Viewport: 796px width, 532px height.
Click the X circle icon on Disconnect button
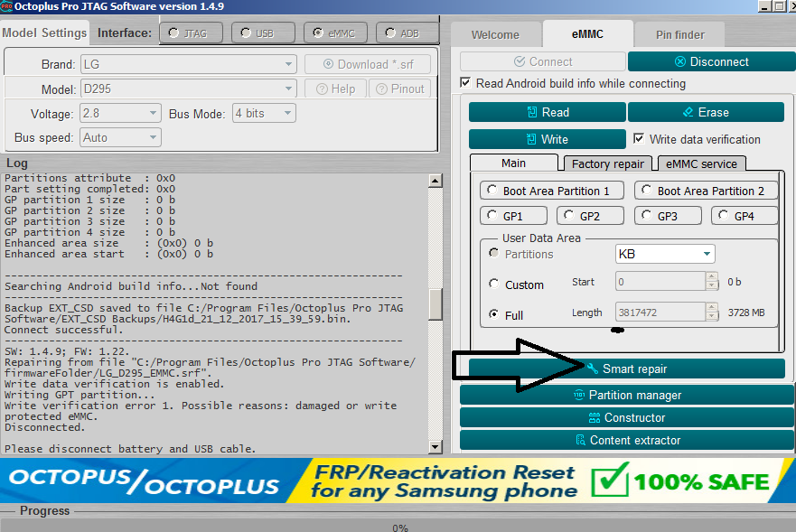[680, 61]
